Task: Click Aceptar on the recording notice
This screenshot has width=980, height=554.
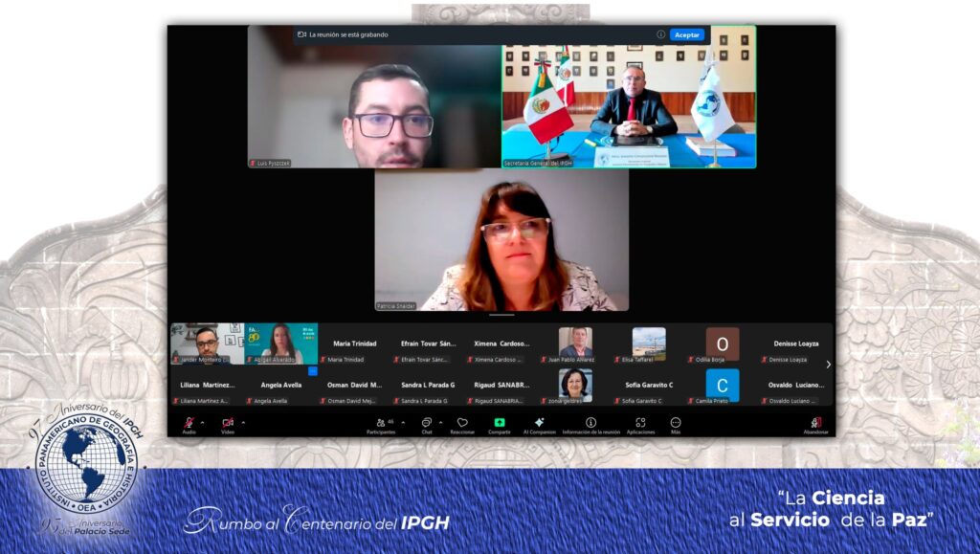Action: 686,34
